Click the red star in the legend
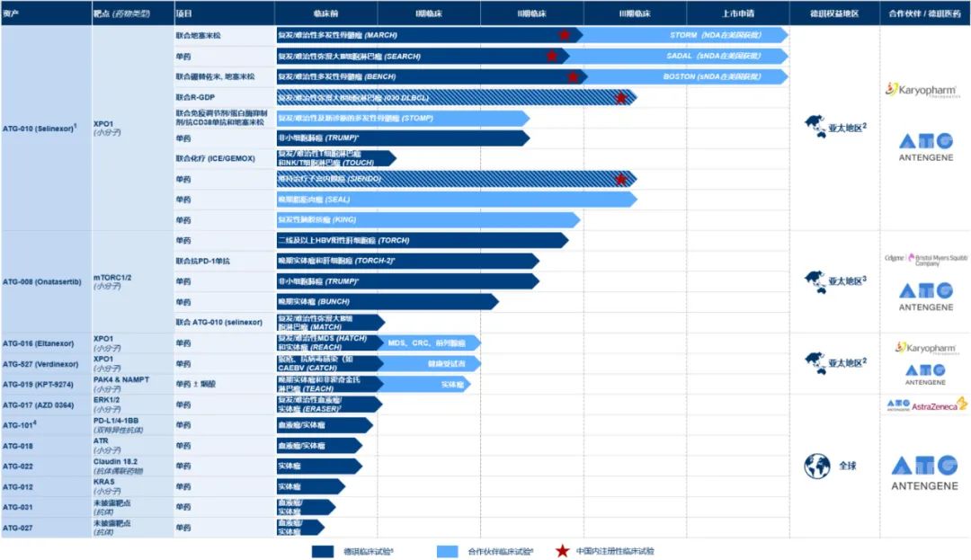The height and width of the screenshot is (560, 971). coord(563,551)
